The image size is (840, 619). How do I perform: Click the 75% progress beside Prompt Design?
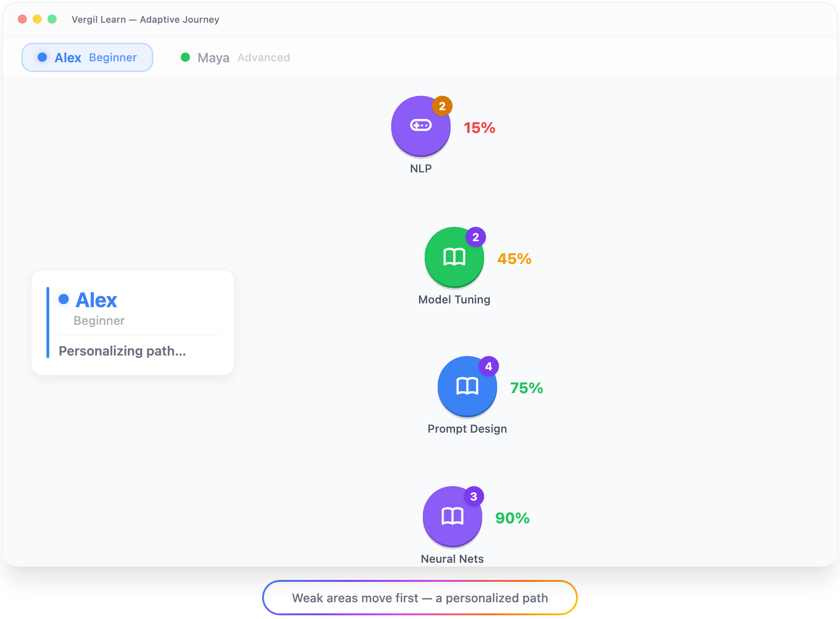[526, 388]
